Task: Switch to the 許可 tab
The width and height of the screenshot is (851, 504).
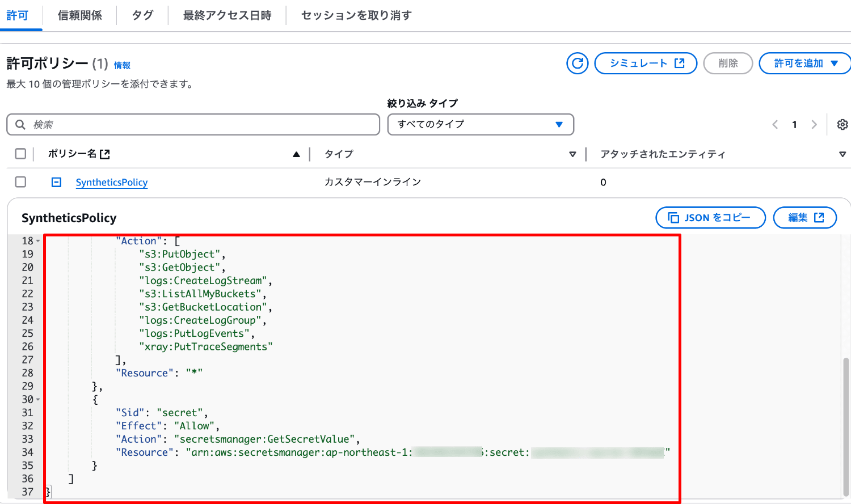Action: point(18,15)
